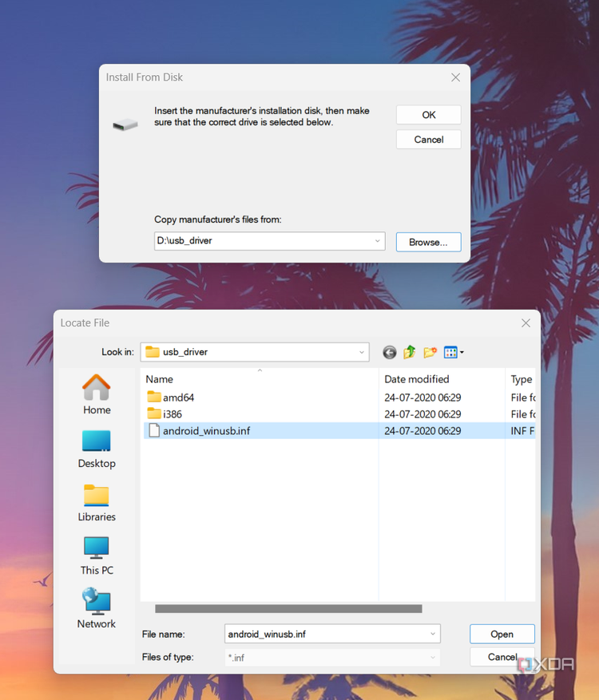Open Home in the places sidebar
This screenshot has width=599, height=700.
(x=97, y=394)
